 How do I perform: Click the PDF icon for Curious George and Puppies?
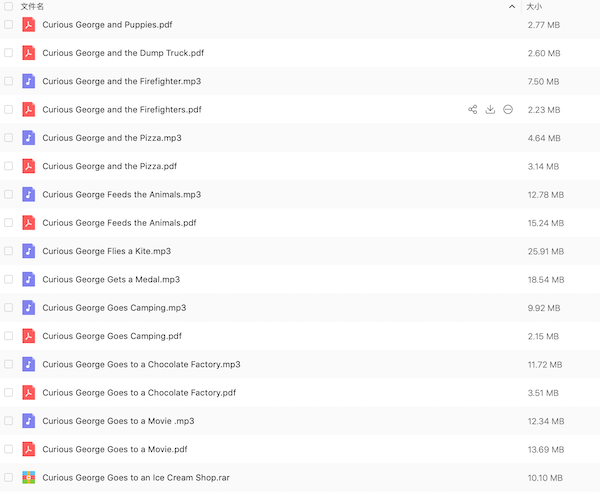(x=29, y=24)
